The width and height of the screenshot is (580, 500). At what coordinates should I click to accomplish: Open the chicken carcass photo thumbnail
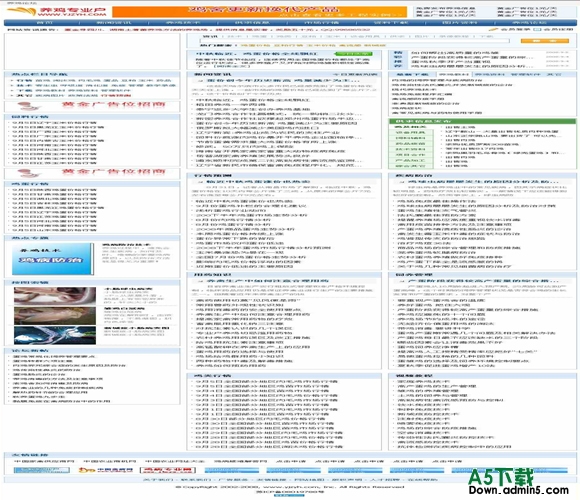(55, 315)
